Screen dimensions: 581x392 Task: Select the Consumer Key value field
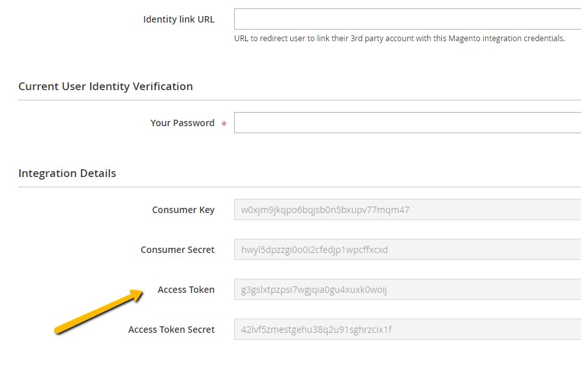[x=407, y=210]
